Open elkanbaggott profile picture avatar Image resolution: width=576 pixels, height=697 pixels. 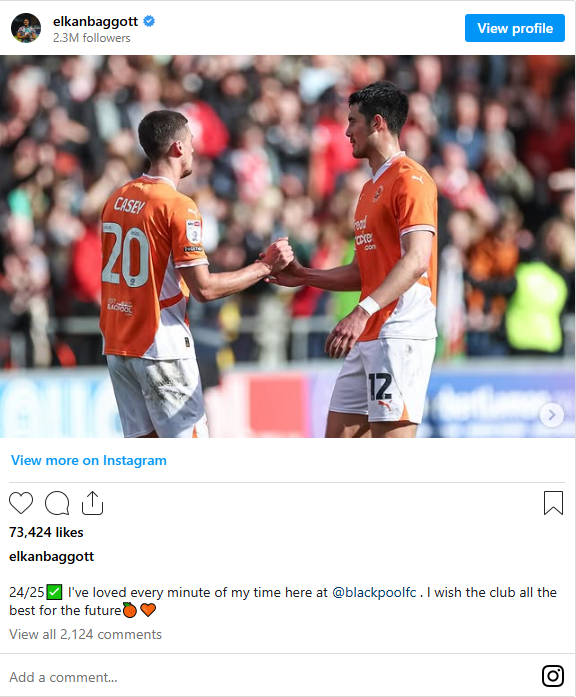pos(26,28)
